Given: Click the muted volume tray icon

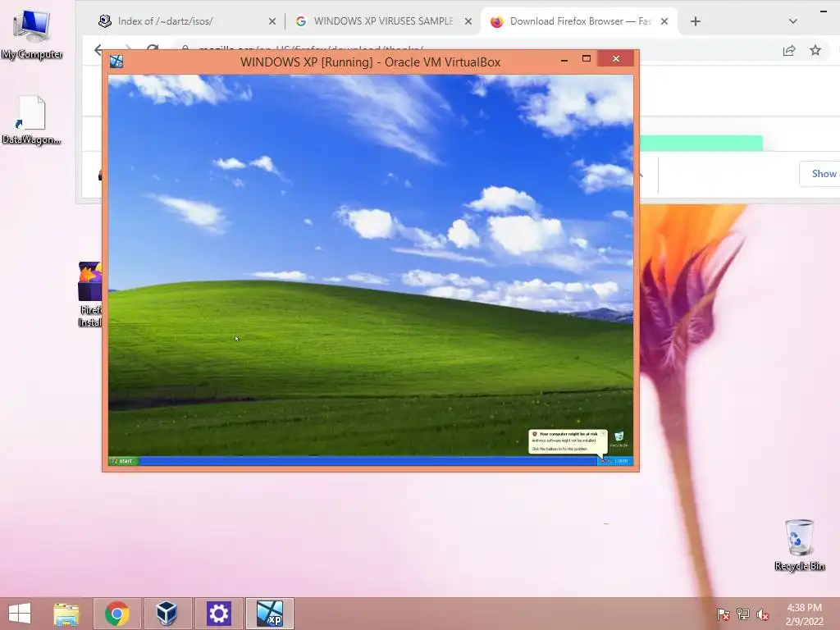Looking at the screenshot, I should (762, 614).
